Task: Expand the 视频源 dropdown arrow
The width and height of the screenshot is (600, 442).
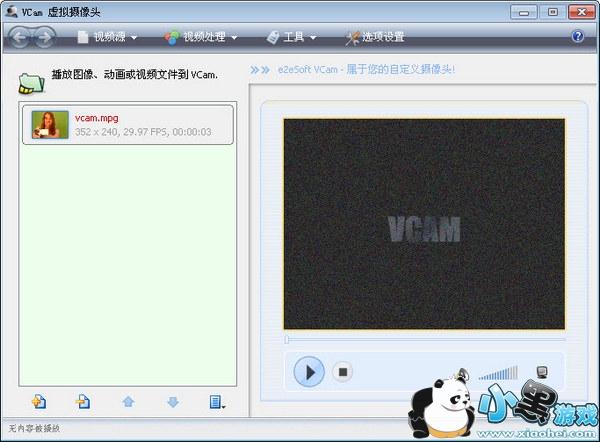Action: pos(134,38)
